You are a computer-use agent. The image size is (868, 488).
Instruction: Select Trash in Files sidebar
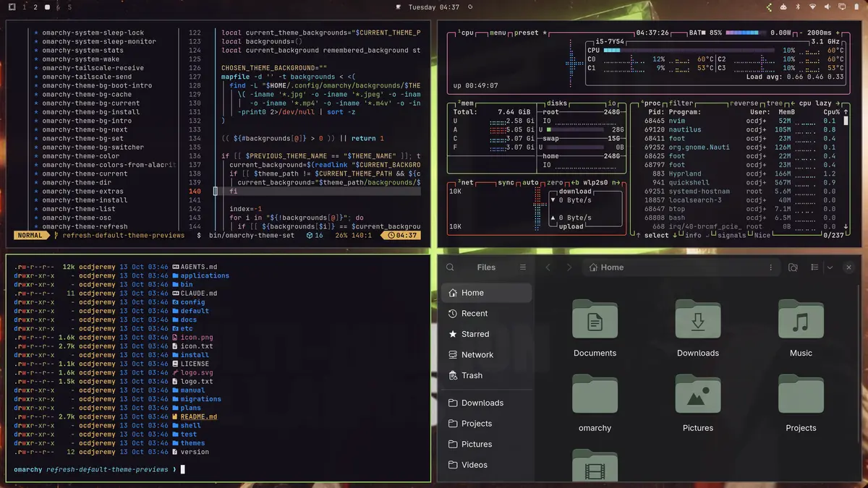coord(486,375)
